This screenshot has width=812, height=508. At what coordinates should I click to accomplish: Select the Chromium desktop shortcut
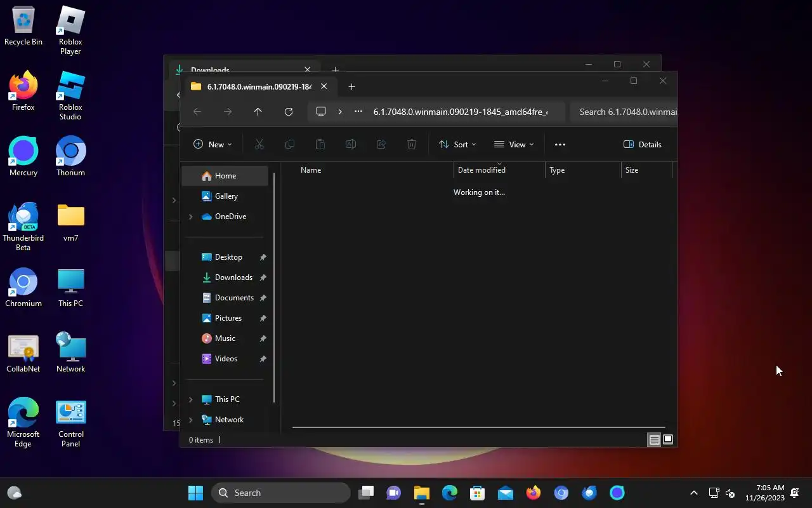[23, 287]
